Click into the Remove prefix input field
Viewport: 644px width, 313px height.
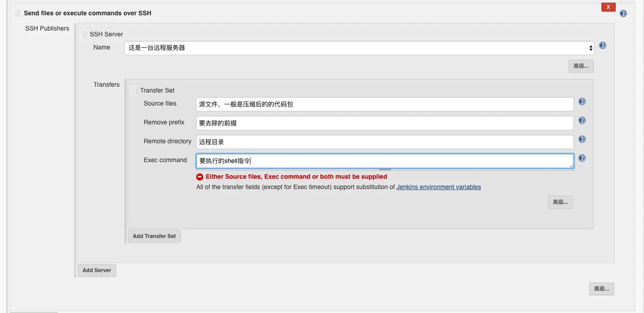(385, 123)
